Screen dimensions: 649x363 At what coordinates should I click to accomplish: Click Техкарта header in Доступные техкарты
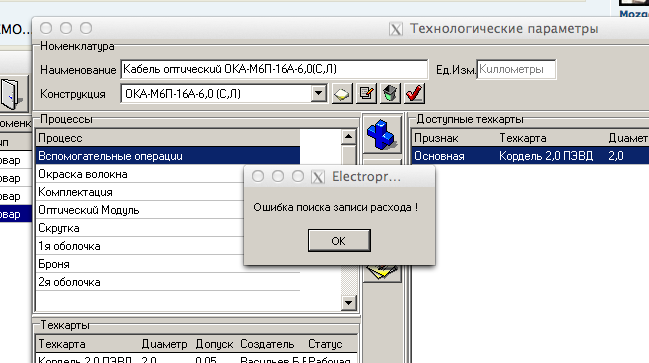tap(523, 138)
